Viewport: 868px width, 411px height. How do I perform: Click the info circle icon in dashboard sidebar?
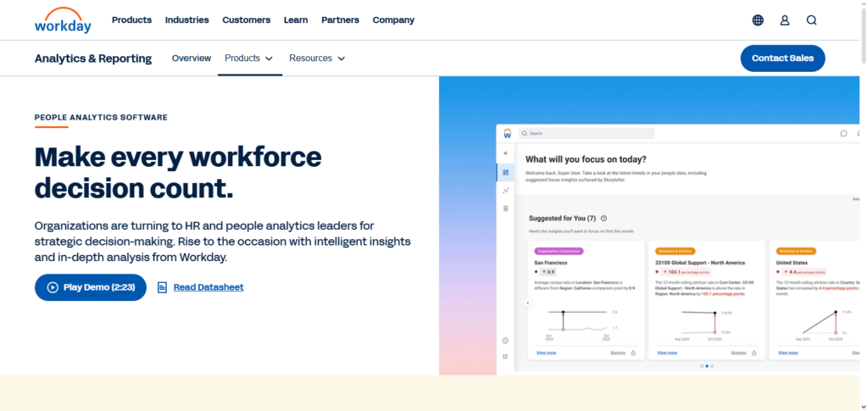(x=505, y=341)
